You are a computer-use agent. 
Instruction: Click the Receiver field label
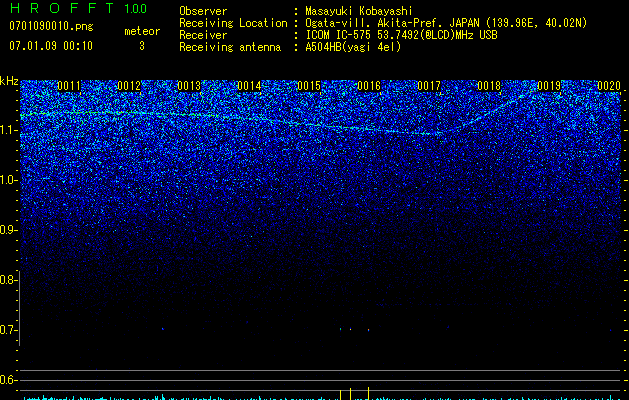coord(203,35)
